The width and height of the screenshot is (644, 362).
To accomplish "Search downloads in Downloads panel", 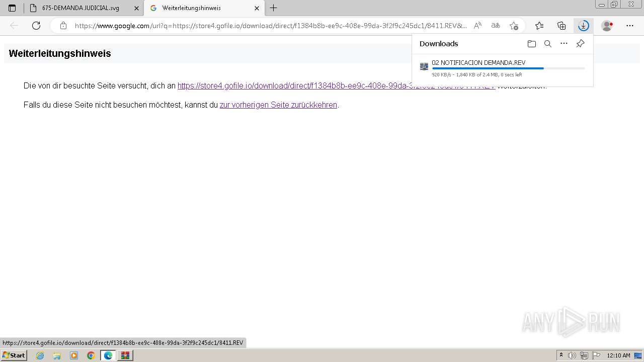I will click(x=548, y=44).
